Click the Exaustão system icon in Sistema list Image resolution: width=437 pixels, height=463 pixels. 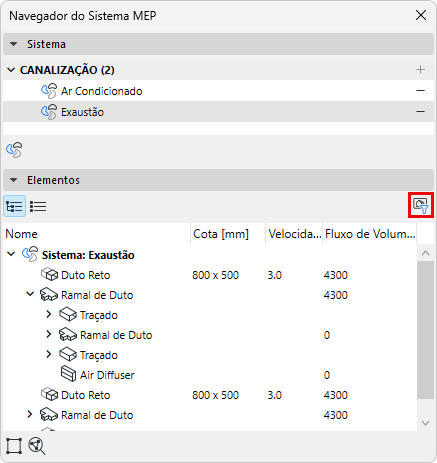(49, 112)
